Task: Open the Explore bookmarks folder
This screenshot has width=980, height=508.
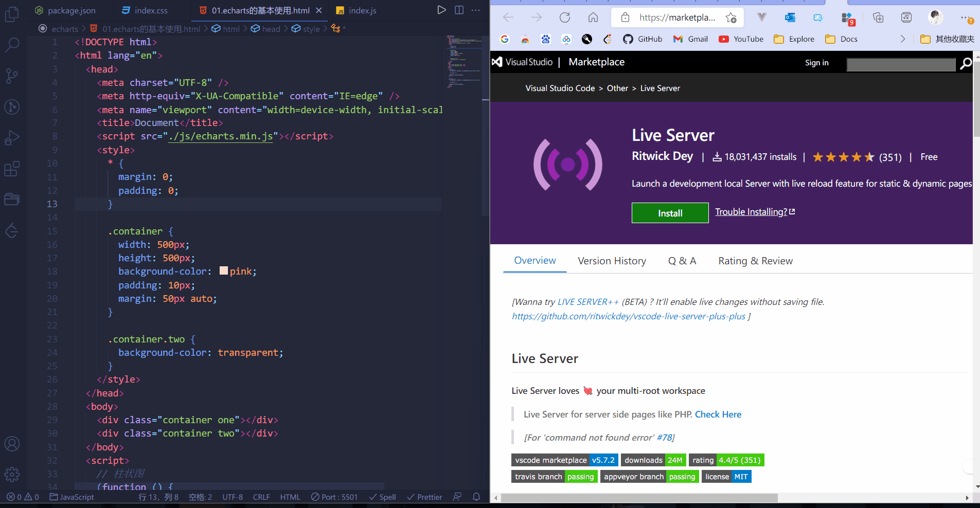Action: click(794, 39)
